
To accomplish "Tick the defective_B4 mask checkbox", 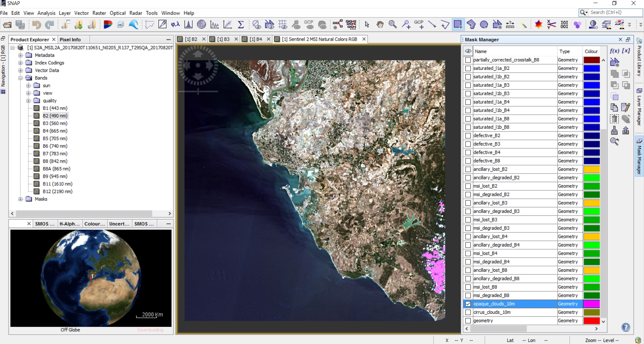I will tap(468, 152).
